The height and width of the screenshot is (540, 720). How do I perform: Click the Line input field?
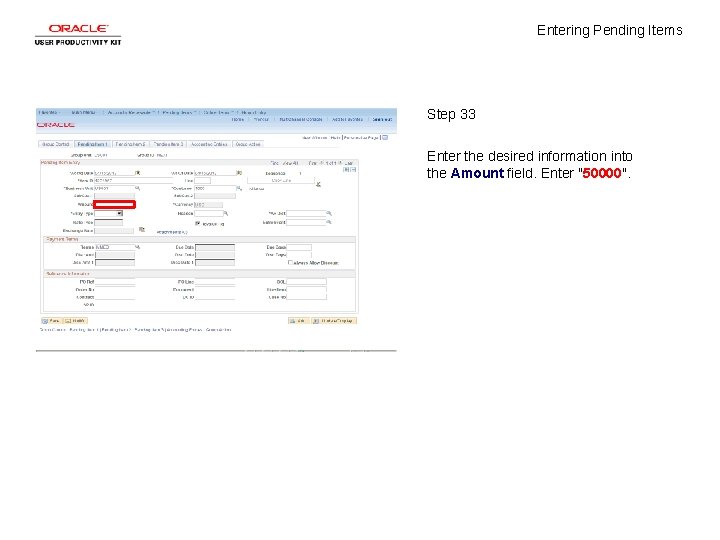coord(202,181)
